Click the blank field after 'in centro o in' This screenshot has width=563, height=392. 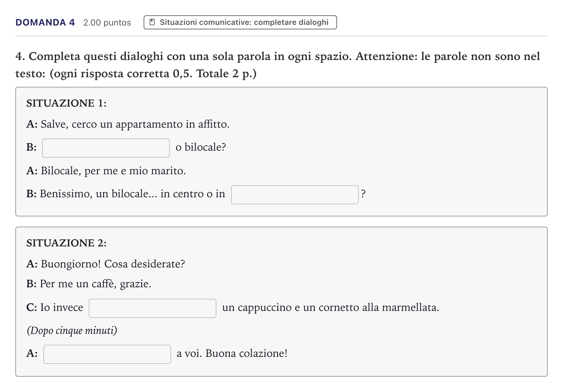pyautogui.click(x=295, y=195)
